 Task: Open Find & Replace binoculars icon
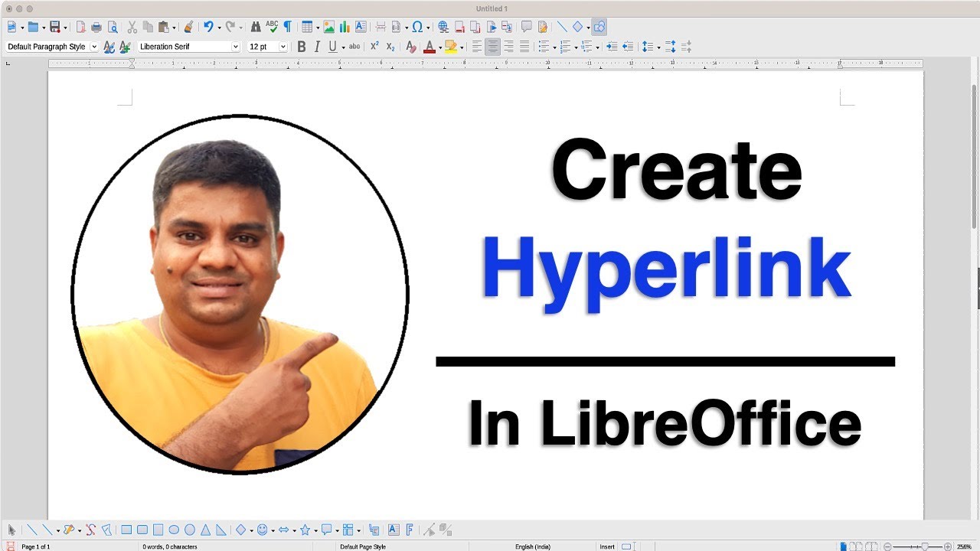point(256,27)
